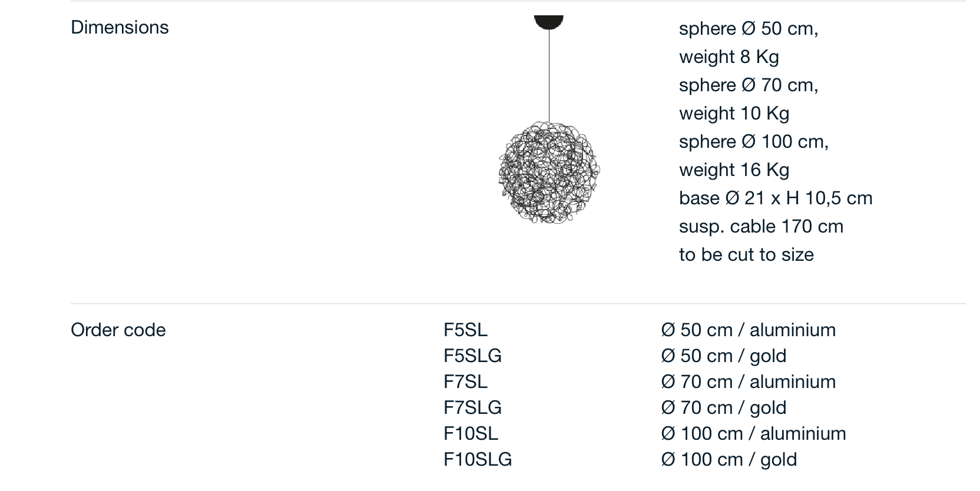Click the pendant lamp sphere illustration
980x491 pixels.
click(549, 172)
